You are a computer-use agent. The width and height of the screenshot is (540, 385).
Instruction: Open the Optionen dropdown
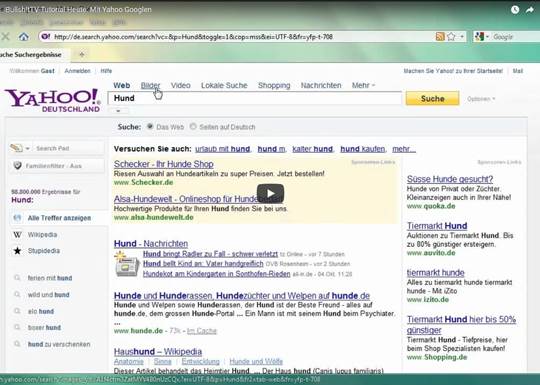(481, 99)
